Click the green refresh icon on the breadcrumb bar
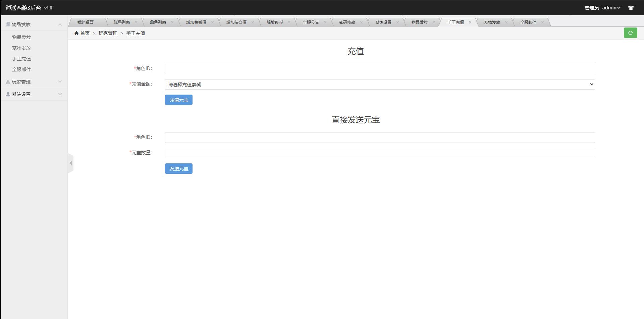 tap(631, 33)
